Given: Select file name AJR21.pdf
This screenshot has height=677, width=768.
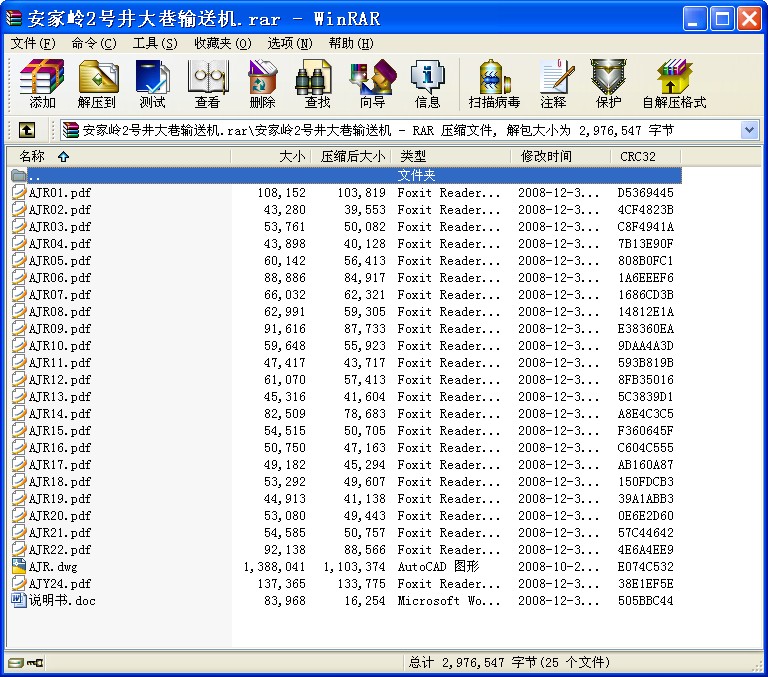Looking at the screenshot, I should click(60, 532).
